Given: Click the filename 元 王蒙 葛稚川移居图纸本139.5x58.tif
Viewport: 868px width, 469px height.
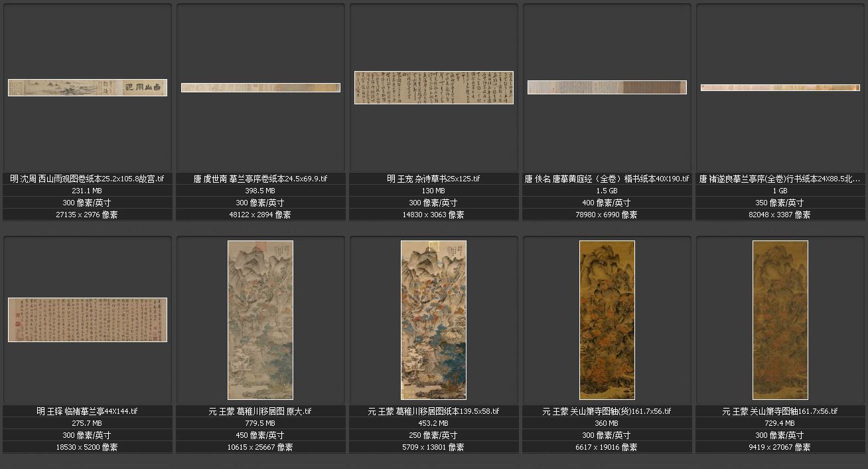Looking at the screenshot, I should (x=434, y=411).
